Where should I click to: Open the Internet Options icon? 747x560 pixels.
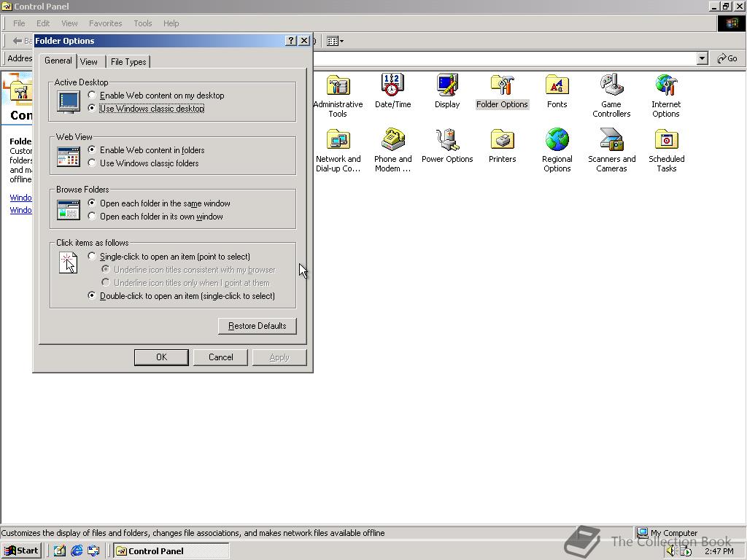click(666, 85)
